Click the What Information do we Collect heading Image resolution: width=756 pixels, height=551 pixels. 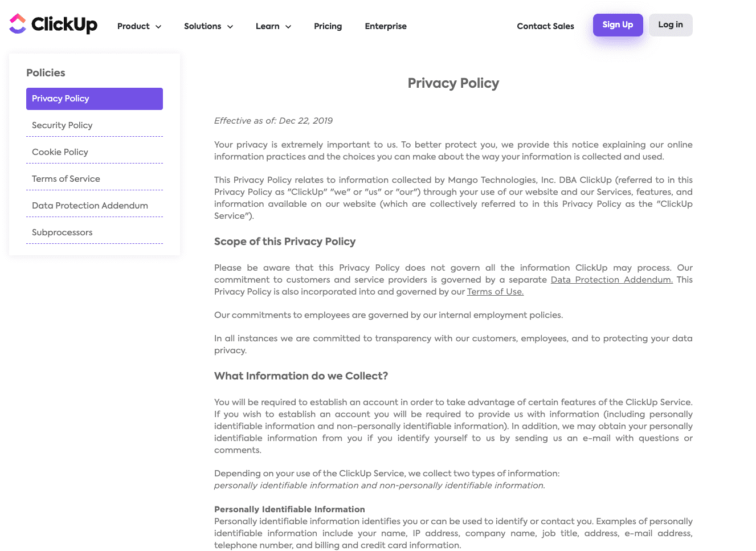click(x=301, y=376)
